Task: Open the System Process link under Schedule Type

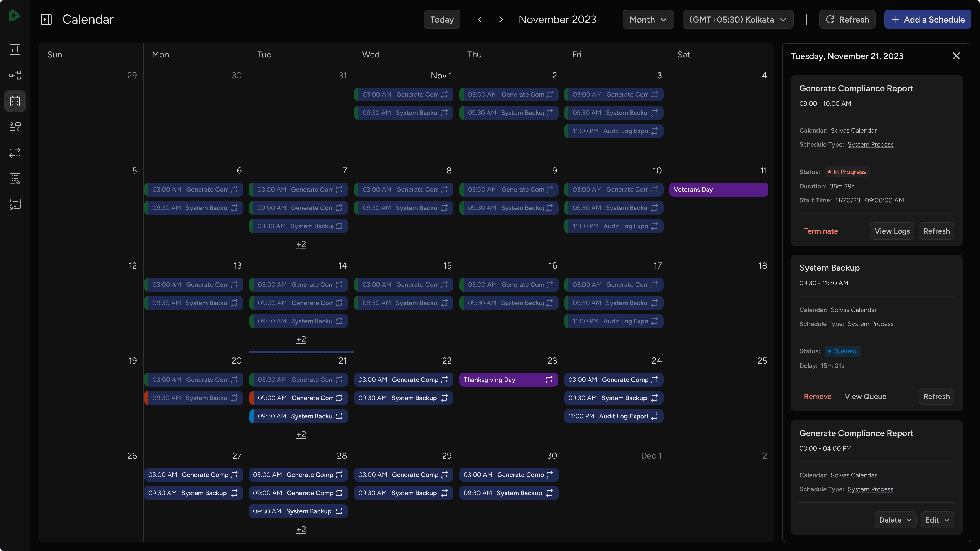Action: pyautogui.click(x=871, y=144)
